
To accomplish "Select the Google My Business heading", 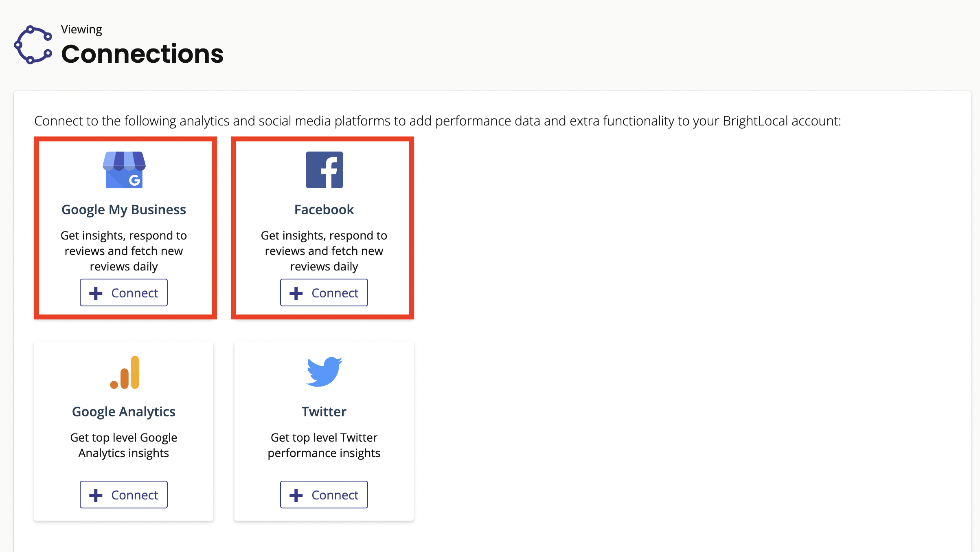I will (x=124, y=210).
